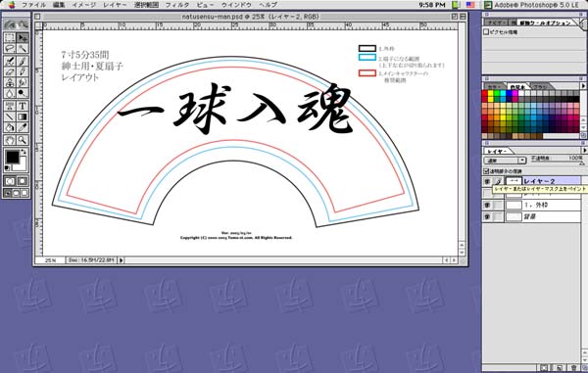The height and width of the screenshot is (373, 588).
Task: Open the Swatches panel flyout menu arrow
Action: tap(583, 86)
